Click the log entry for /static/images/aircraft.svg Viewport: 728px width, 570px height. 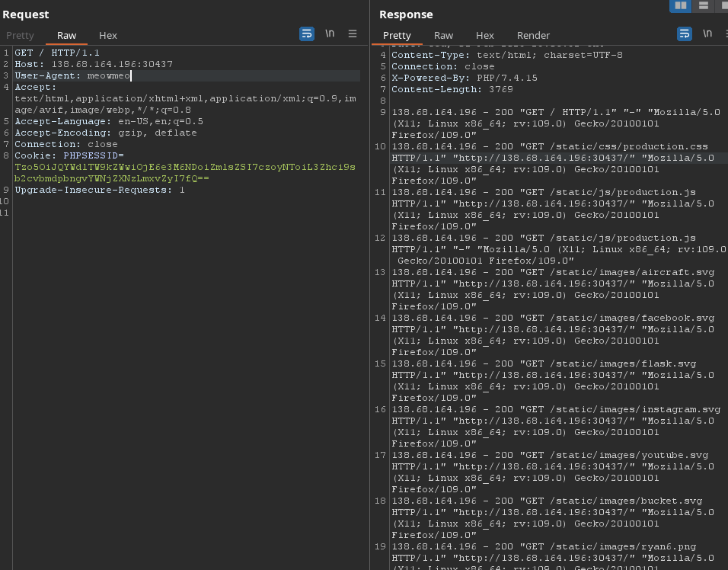pos(553,289)
